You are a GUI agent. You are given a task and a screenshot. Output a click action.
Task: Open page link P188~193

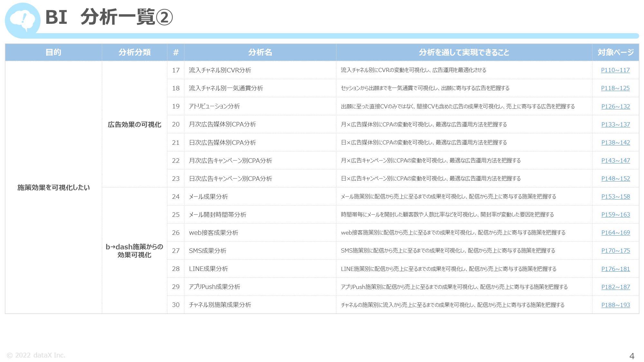point(616,305)
